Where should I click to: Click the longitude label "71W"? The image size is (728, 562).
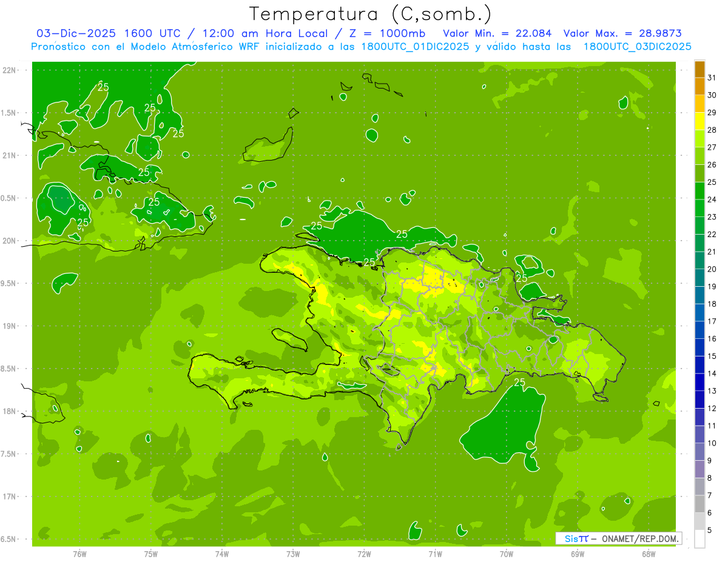(x=435, y=554)
